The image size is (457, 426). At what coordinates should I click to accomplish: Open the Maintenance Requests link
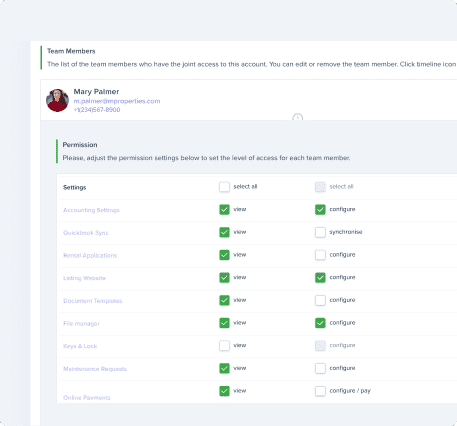click(95, 369)
